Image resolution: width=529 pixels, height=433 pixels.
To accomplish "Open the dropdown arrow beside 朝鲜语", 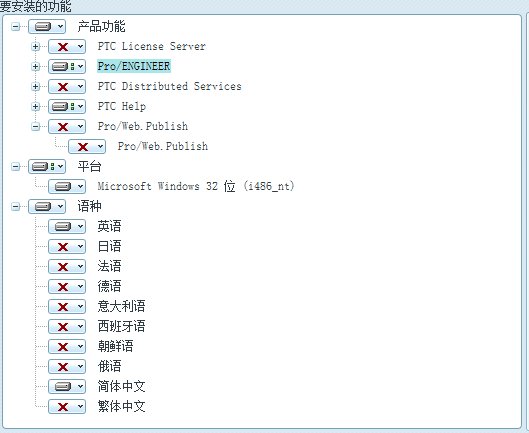I will click(x=80, y=347).
